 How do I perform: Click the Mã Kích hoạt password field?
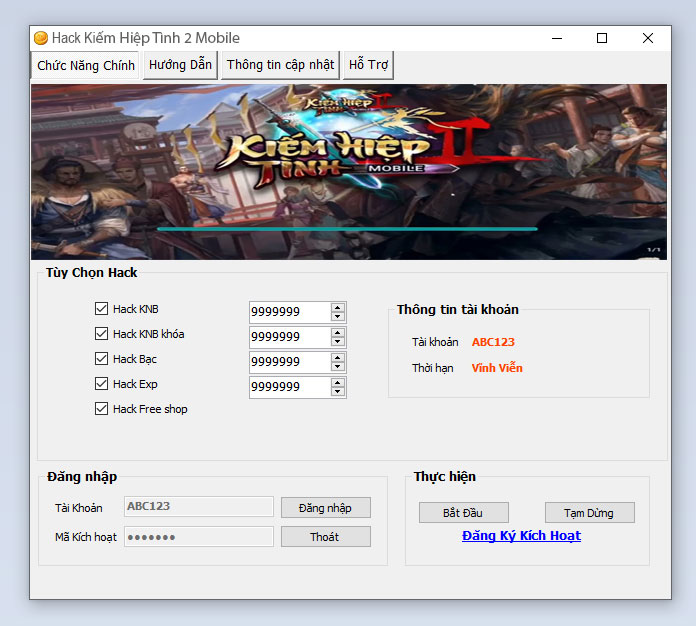pyautogui.click(x=199, y=537)
